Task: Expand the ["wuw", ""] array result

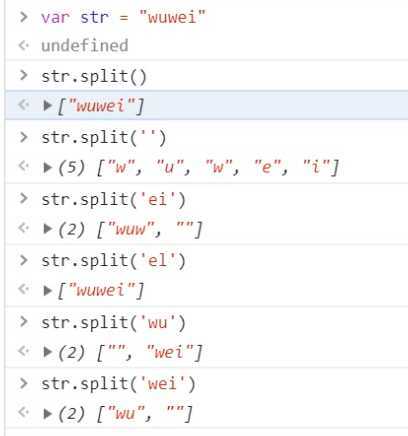Action: click(x=48, y=229)
